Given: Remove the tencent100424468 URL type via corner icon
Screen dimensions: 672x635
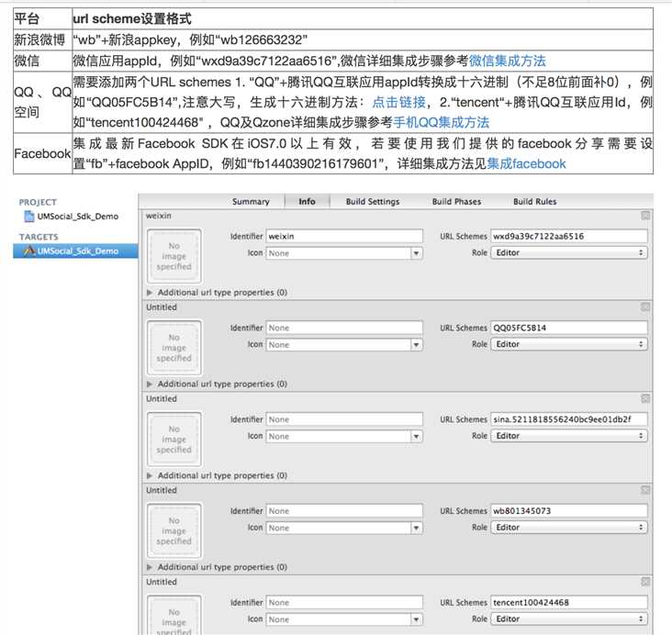Looking at the screenshot, I should (x=645, y=582).
